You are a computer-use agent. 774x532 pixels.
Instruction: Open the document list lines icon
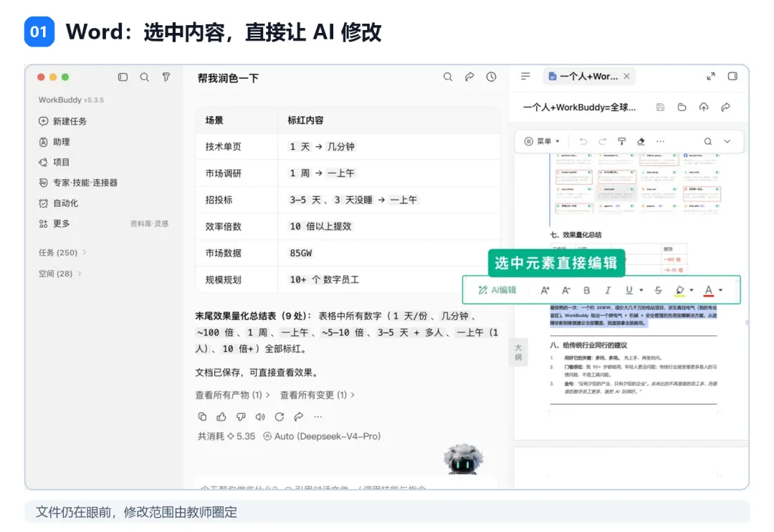(525, 76)
